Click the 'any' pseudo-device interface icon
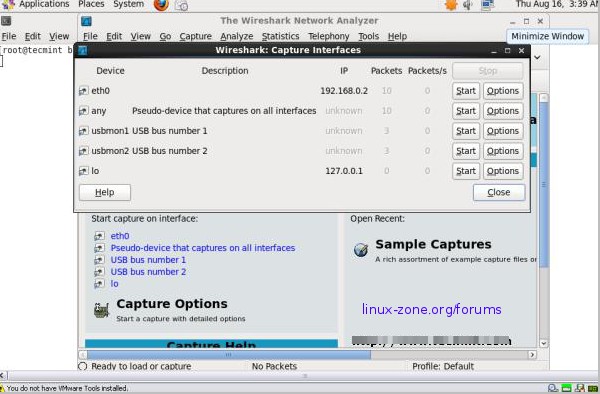Viewport: 600px width, 394px height. point(83,111)
